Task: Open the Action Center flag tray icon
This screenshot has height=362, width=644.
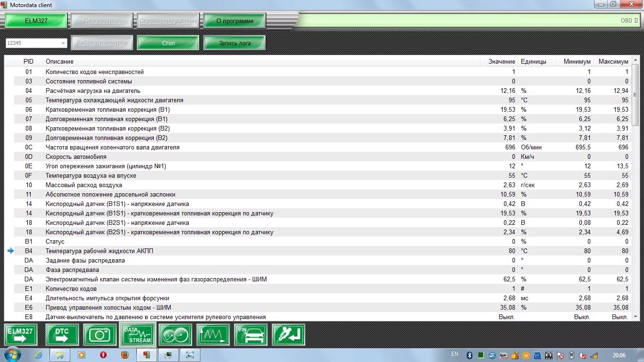Action: 561,355
